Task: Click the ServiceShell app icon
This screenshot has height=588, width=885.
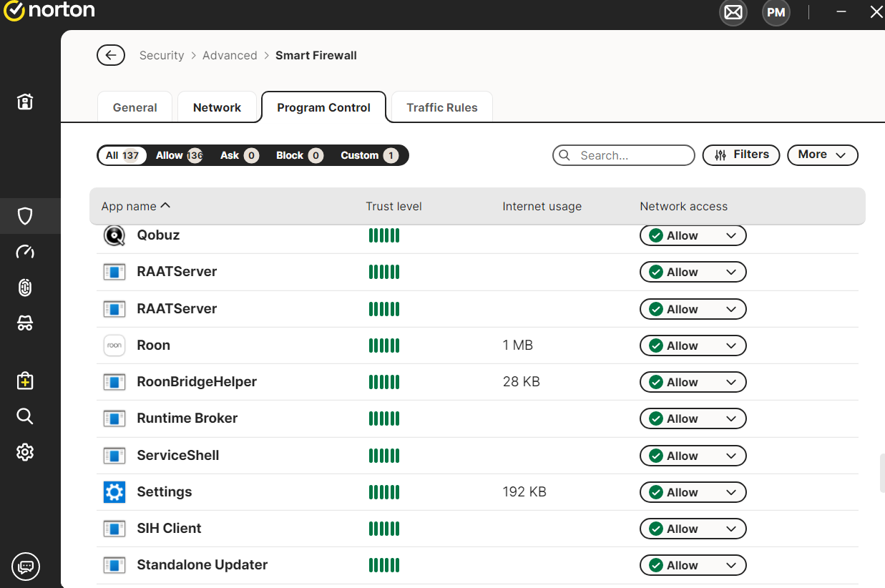Action: pos(114,456)
